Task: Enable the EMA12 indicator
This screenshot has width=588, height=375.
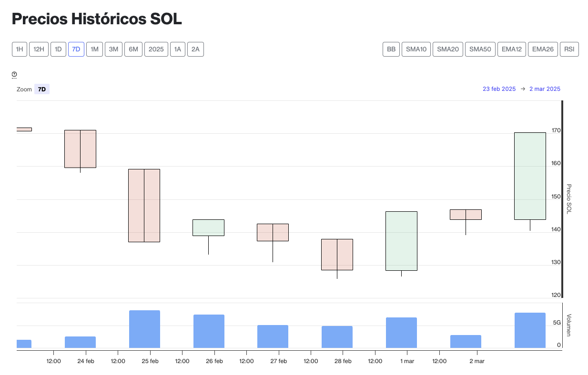Action: coord(512,49)
